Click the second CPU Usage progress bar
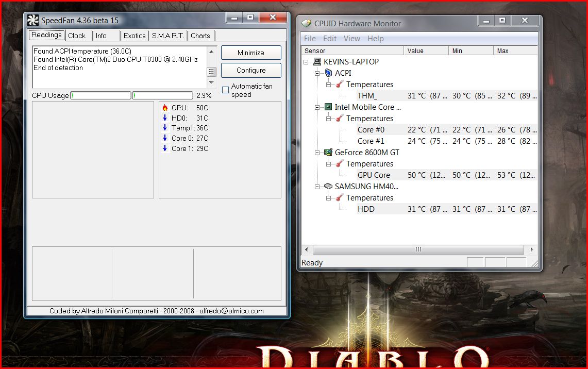 (162, 95)
